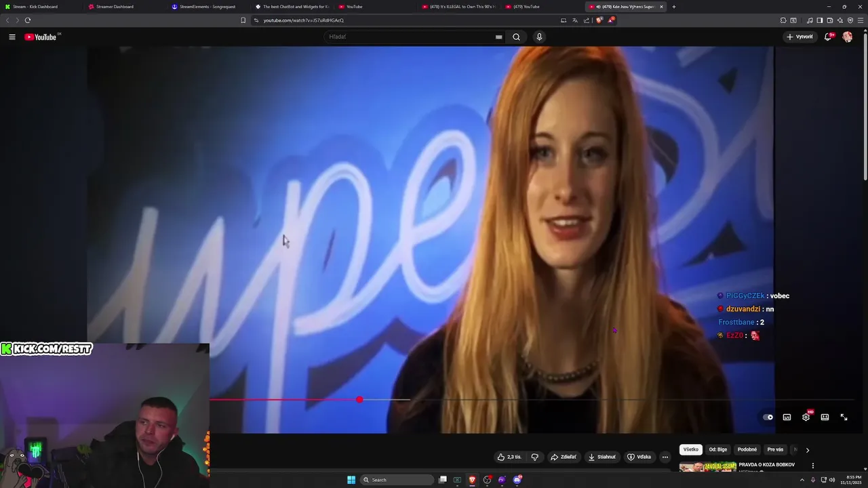Switch to The best ChatBot and Widgets tab

293,7
